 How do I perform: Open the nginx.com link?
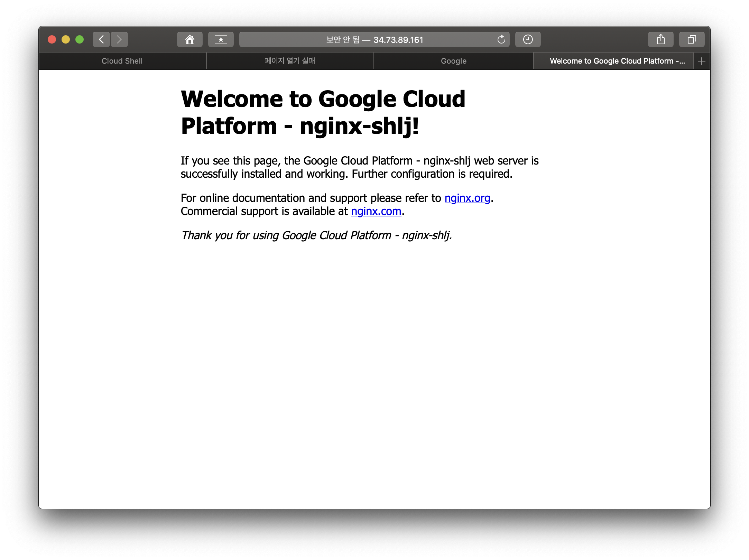point(376,211)
